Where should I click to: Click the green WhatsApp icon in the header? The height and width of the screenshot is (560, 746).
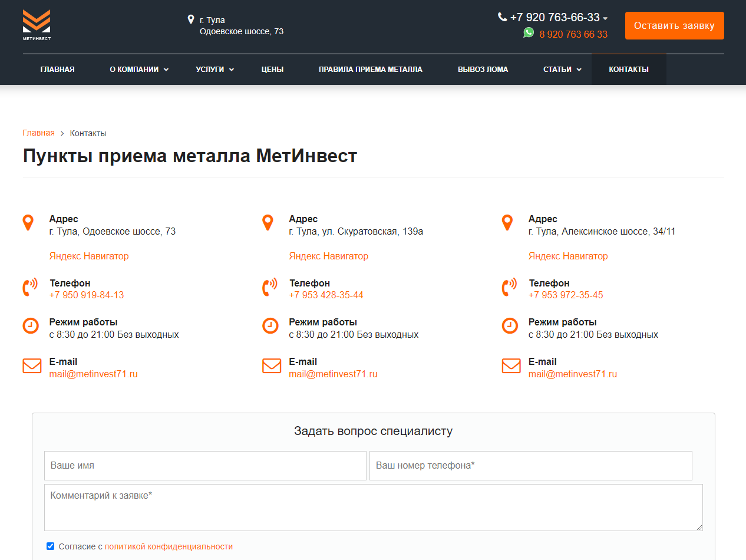[x=529, y=32]
